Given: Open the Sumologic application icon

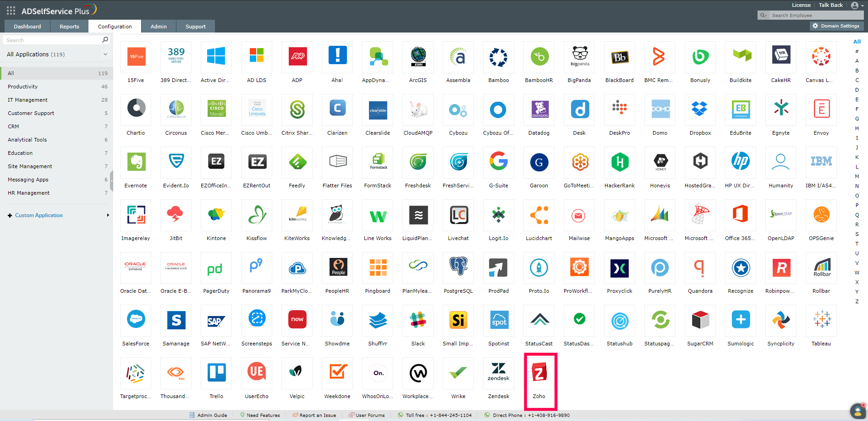Looking at the screenshot, I should (x=741, y=320).
